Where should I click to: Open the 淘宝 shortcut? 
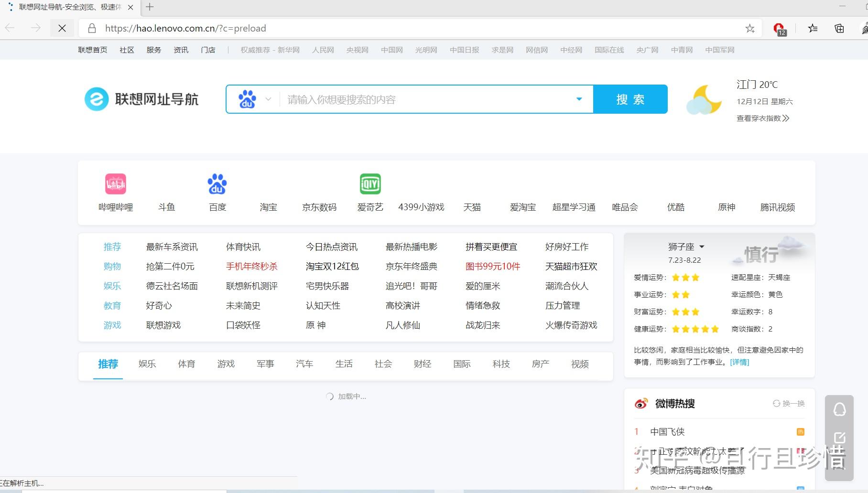pos(268,207)
